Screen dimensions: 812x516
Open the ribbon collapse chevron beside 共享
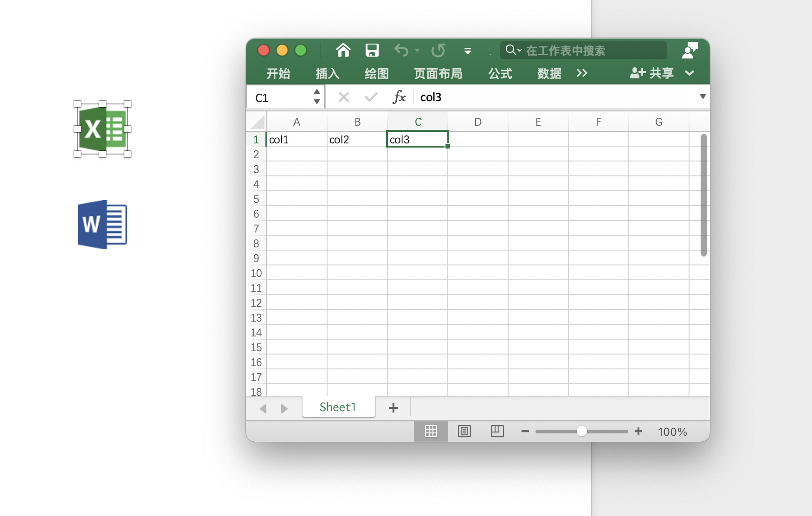click(x=690, y=73)
